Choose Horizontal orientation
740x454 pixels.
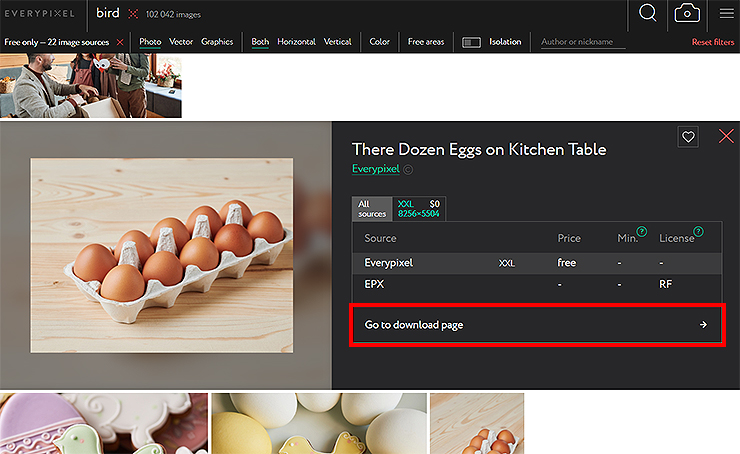pyautogui.click(x=296, y=42)
